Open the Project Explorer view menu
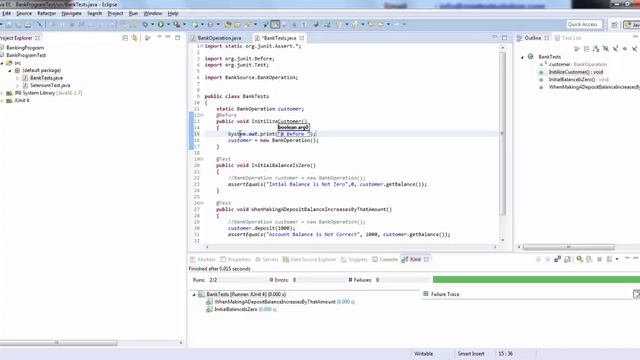The height and width of the screenshot is (360, 640). point(159,38)
